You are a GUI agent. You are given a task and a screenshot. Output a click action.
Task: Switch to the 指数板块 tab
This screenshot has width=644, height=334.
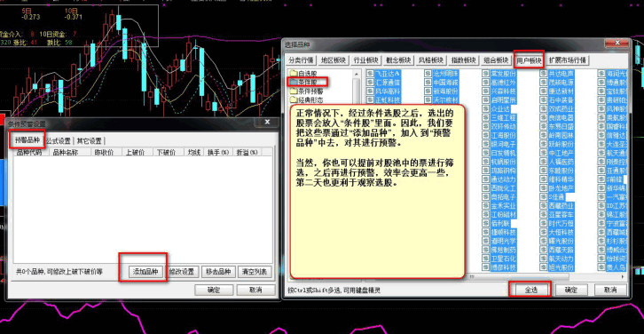(x=463, y=60)
